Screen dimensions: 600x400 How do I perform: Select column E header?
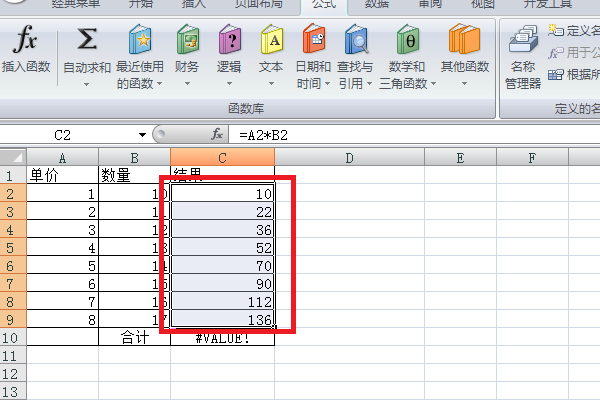(x=460, y=158)
